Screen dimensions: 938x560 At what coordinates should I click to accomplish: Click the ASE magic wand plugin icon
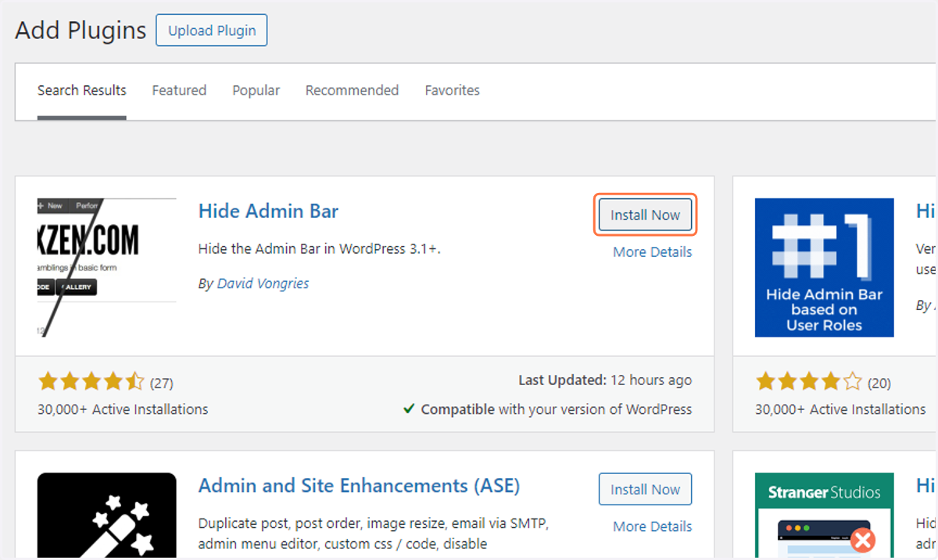[107, 515]
